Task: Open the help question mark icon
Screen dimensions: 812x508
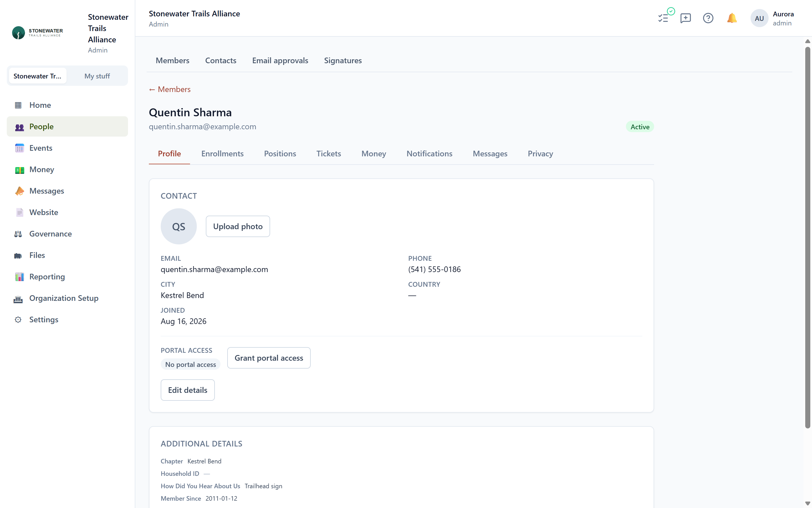Action: pyautogui.click(x=708, y=18)
